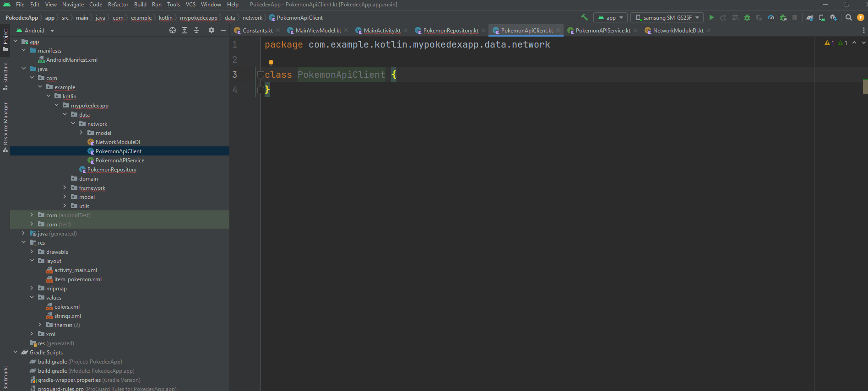Click Collapse All in Project panel

[x=196, y=30]
